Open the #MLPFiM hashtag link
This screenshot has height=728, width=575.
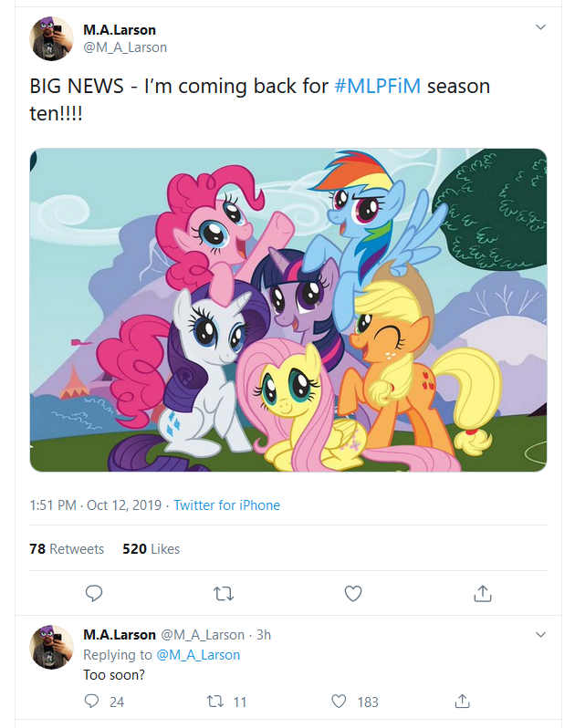pyautogui.click(x=378, y=87)
